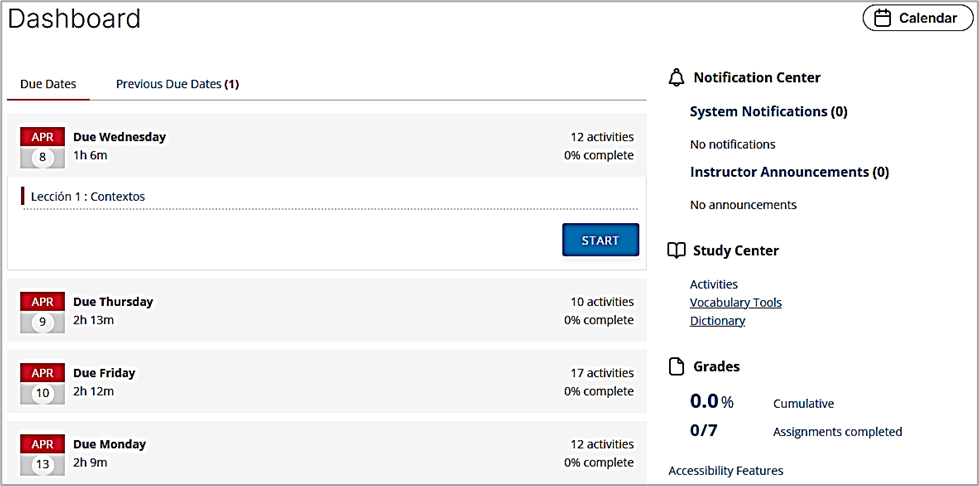Open the Calendar button
Screen dimensions: 979x486
click(917, 18)
